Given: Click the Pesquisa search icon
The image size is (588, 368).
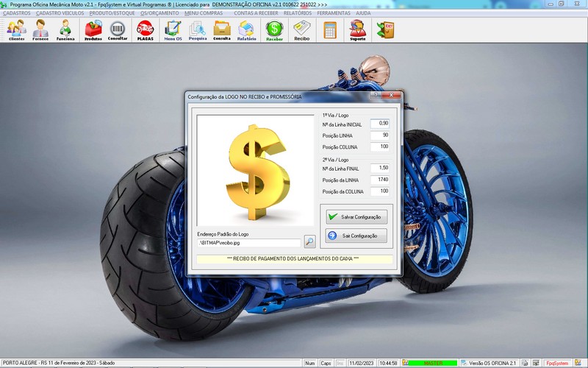Looking at the screenshot, I should [x=198, y=30].
